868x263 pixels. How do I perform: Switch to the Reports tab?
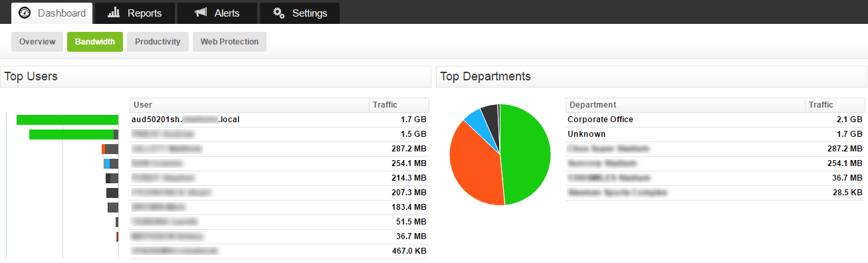tap(135, 13)
